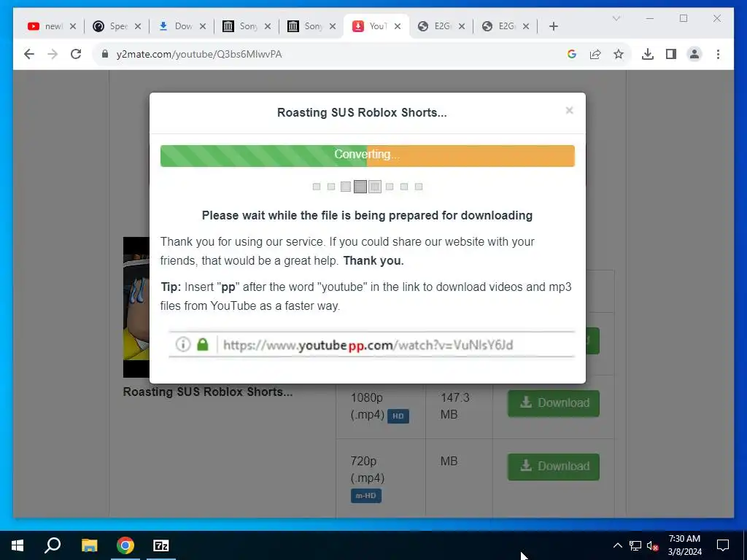
Task: Close the first YouTube tab
Action: (x=72, y=26)
